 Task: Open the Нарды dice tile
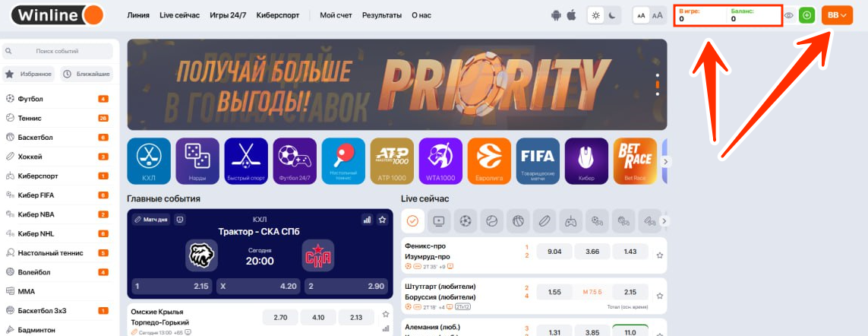click(x=197, y=161)
